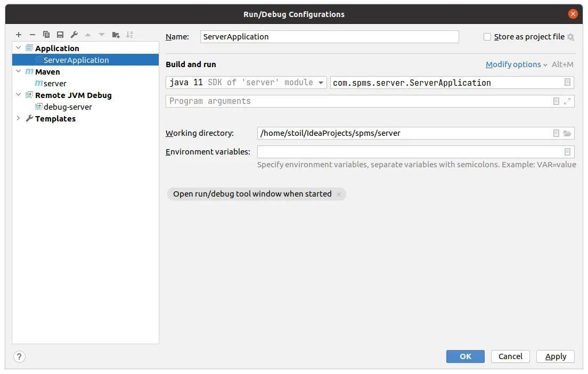Remove the Open run/debug tool window option
The height and width of the screenshot is (374, 588).
(x=339, y=194)
